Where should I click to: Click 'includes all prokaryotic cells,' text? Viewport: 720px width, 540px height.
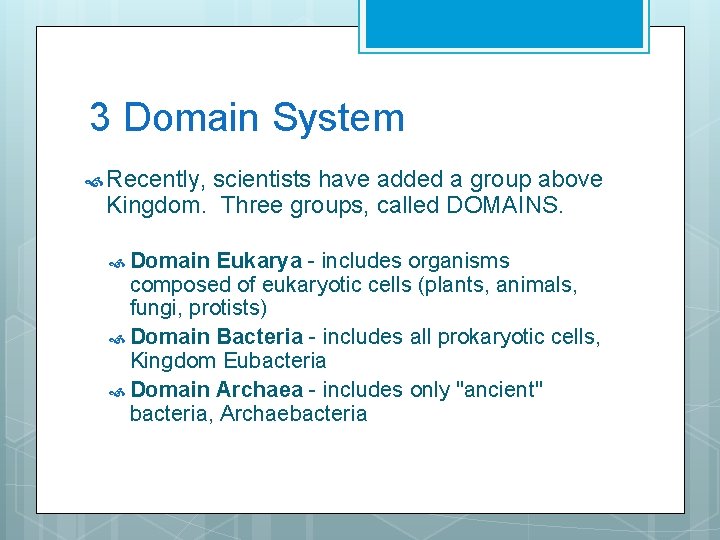461,337
